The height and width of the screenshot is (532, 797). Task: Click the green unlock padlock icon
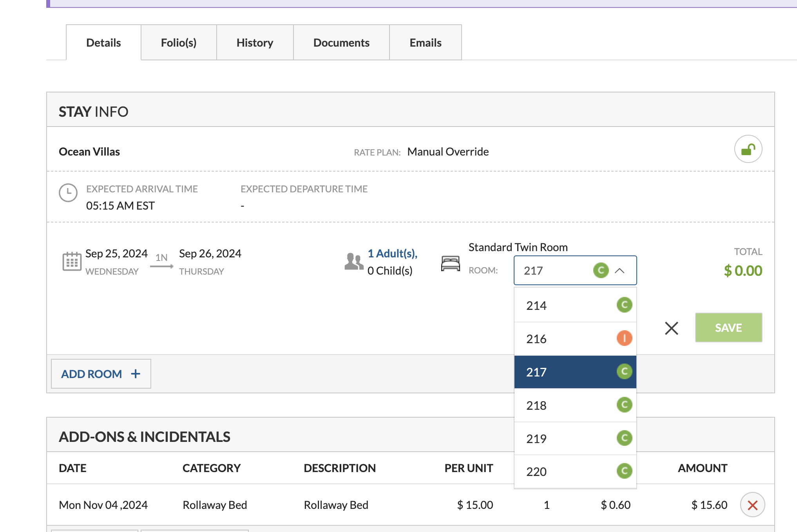(748, 149)
